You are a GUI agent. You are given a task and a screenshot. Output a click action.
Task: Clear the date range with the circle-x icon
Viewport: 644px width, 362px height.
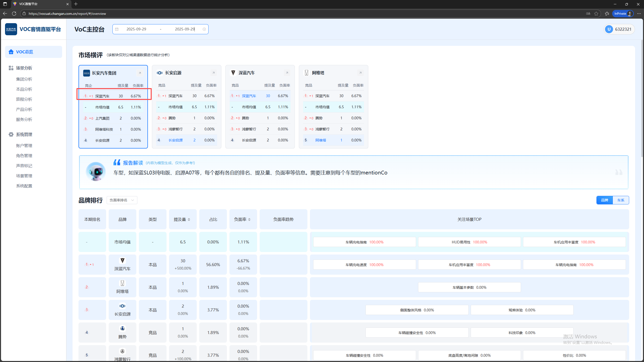[204, 29]
